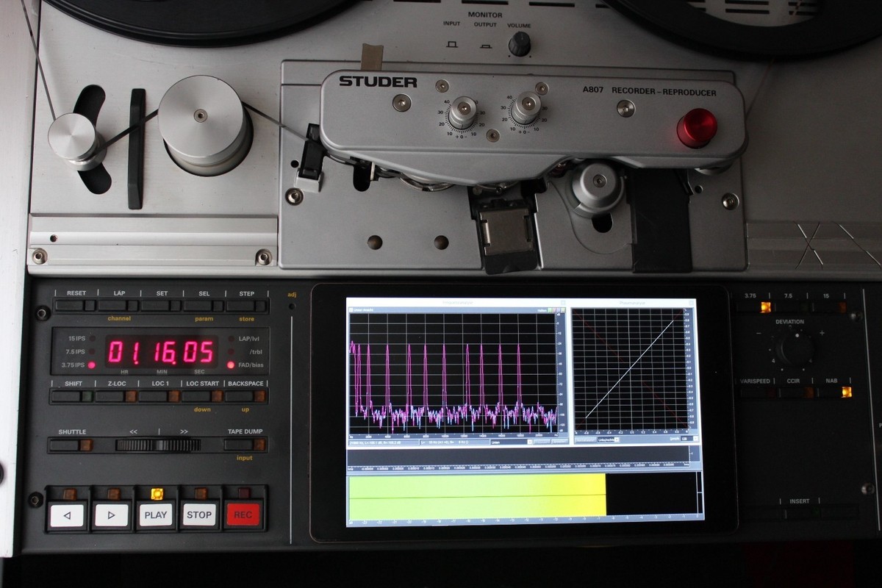Push the TAPE DUMP key
This screenshot has height=588, width=882.
pos(245,445)
